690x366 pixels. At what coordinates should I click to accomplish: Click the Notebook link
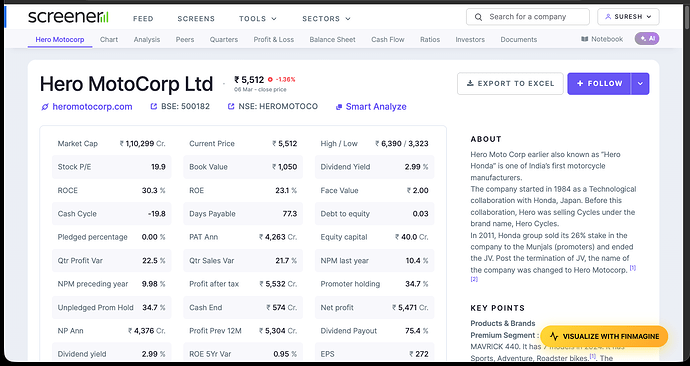[607, 39]
